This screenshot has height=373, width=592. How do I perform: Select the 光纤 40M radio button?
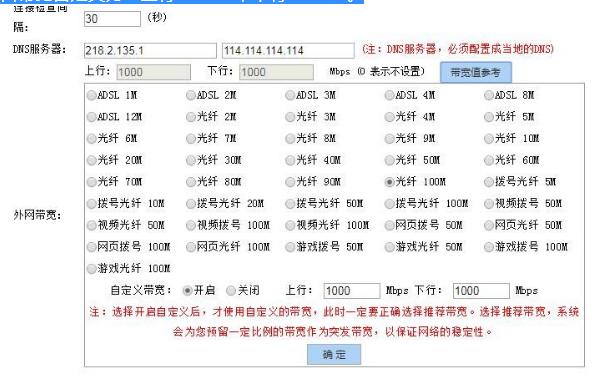click(290, 160)
